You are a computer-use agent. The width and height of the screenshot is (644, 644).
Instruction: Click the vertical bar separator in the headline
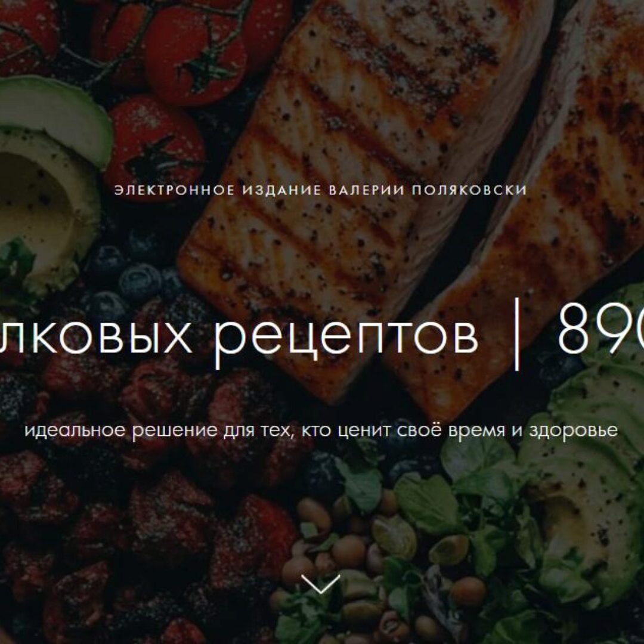click(517, 334)
